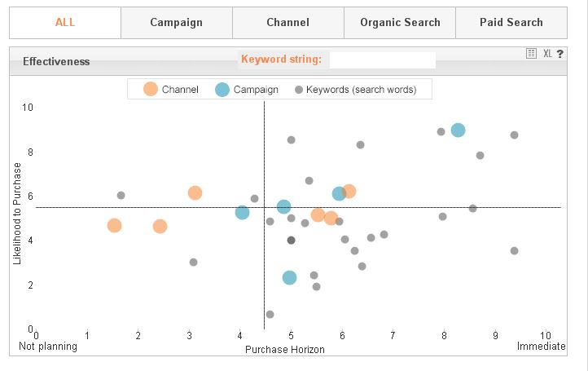Click the Keyword string input field
Viewport: 588px width, 371px height.
pos(382,60)
